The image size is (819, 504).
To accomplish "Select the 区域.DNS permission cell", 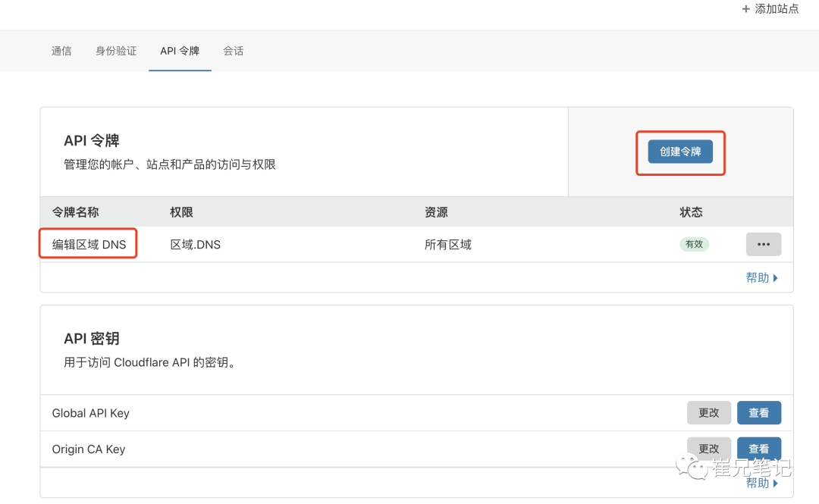I will 195,244.
